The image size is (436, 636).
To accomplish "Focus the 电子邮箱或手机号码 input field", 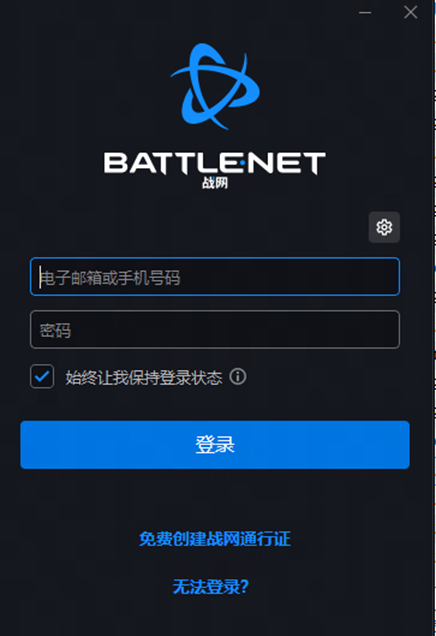I will click(215, 277).
